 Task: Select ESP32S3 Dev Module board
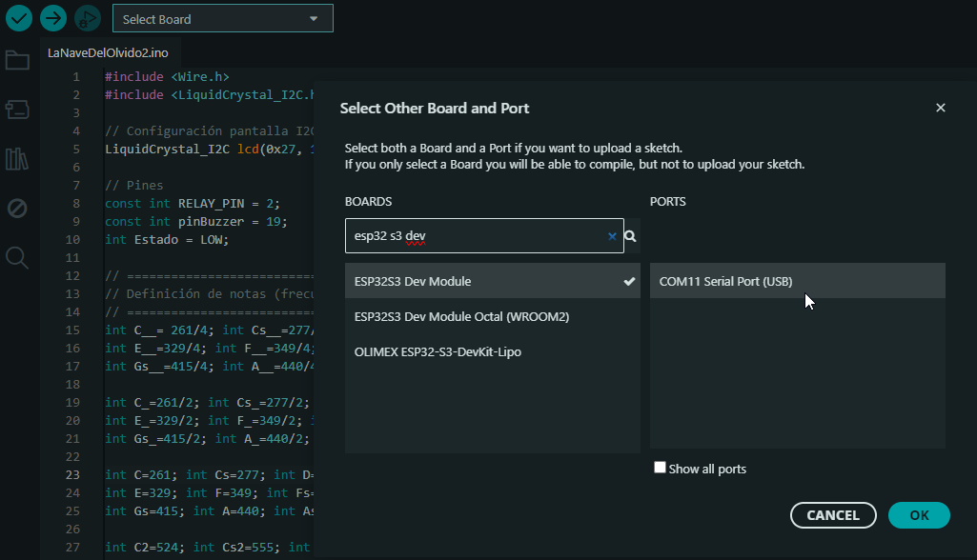click(492, 281)
